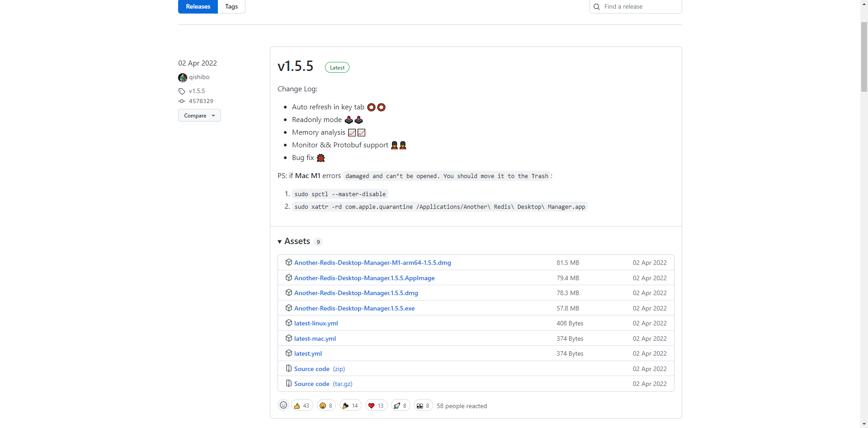Open the Compare dropdown
The image size is (868, 428).
click(x=199, y=116)
